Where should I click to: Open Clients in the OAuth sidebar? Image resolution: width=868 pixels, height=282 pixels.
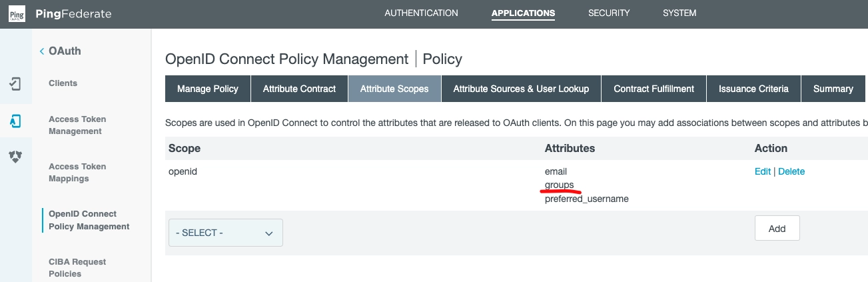(x=63, y=83)
